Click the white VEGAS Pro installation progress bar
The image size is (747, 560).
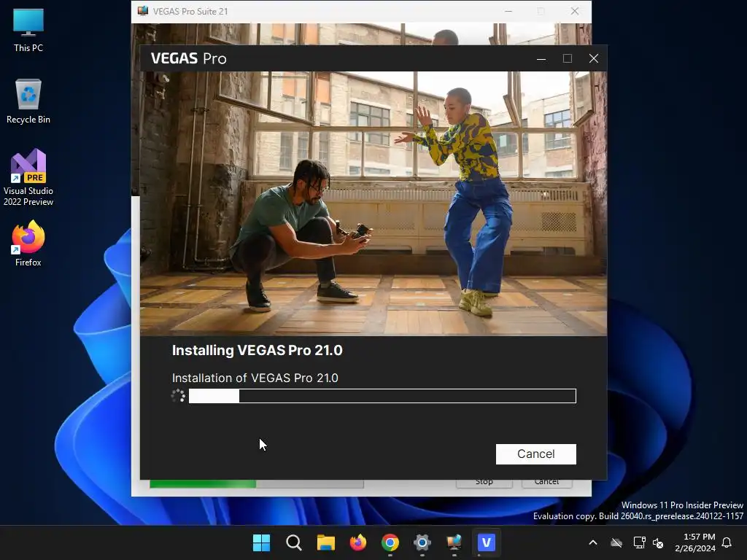(382, 396)
